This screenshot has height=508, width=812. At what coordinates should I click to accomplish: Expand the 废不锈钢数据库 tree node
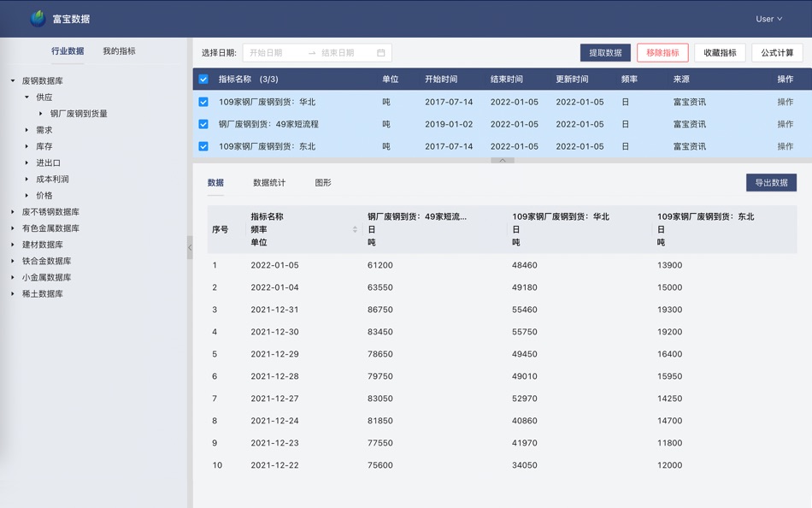coord(13,212)
